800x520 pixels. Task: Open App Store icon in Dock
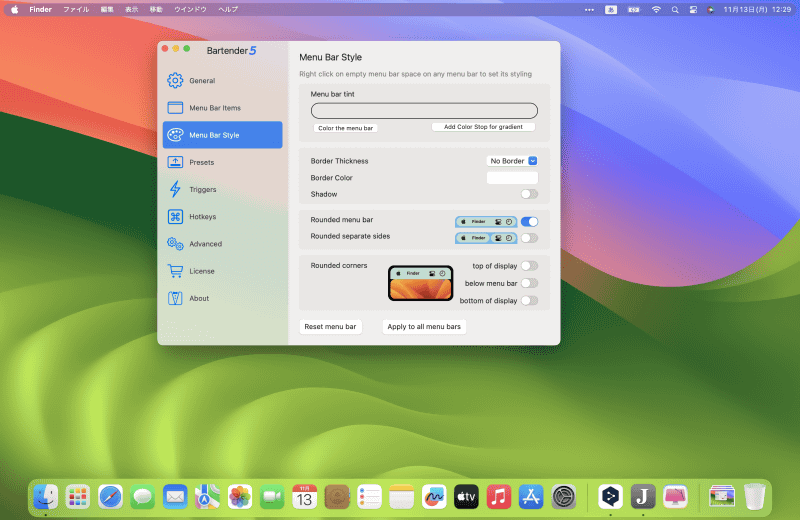[x=531, y=497]
